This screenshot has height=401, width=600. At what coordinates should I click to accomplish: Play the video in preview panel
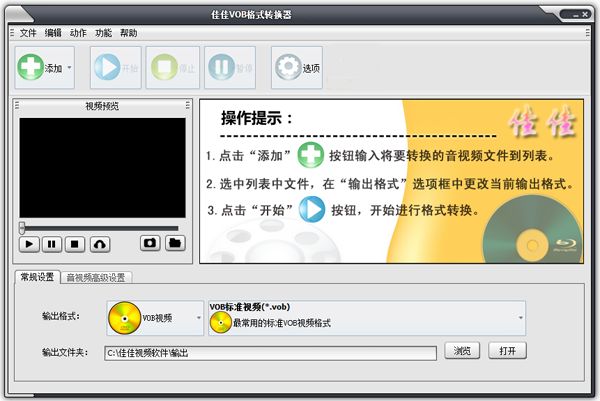(29, 244)
